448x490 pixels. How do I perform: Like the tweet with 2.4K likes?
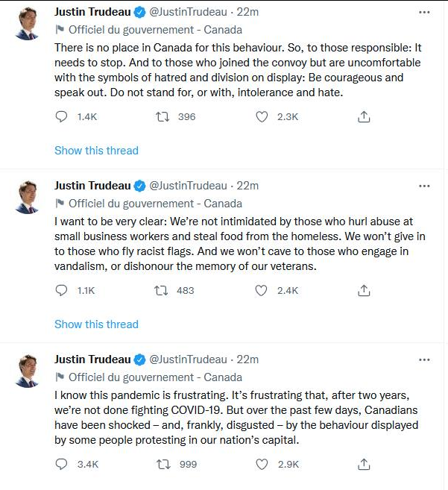tap(262, 291)
